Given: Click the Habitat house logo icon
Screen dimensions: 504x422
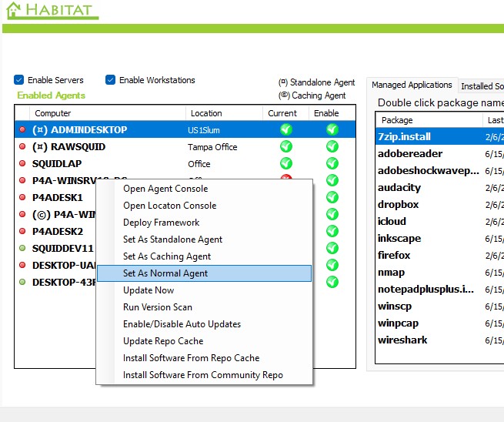Looking at the screenshot, I should pos(13,11).
